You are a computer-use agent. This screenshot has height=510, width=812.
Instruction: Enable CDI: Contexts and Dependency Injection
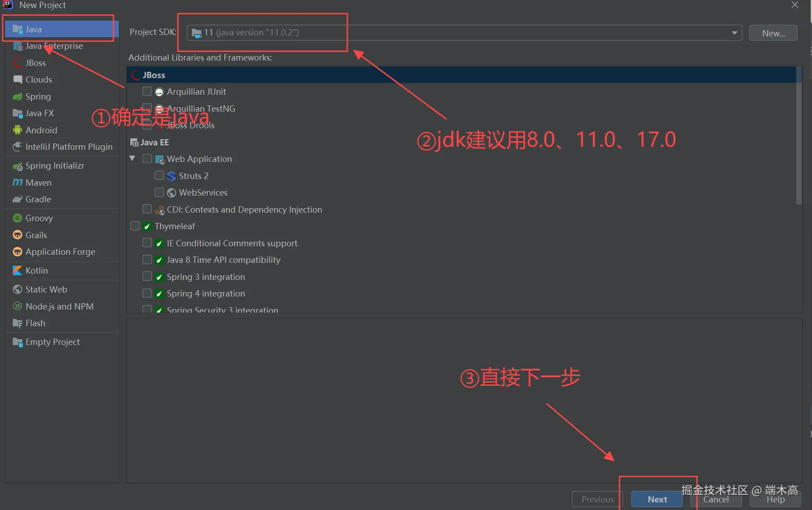click(147, 209)
